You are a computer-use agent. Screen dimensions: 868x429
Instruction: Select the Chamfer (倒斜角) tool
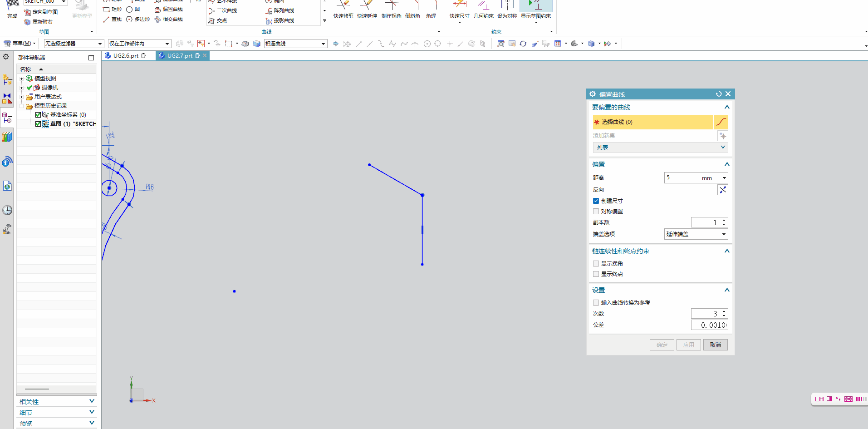(412, 9)
